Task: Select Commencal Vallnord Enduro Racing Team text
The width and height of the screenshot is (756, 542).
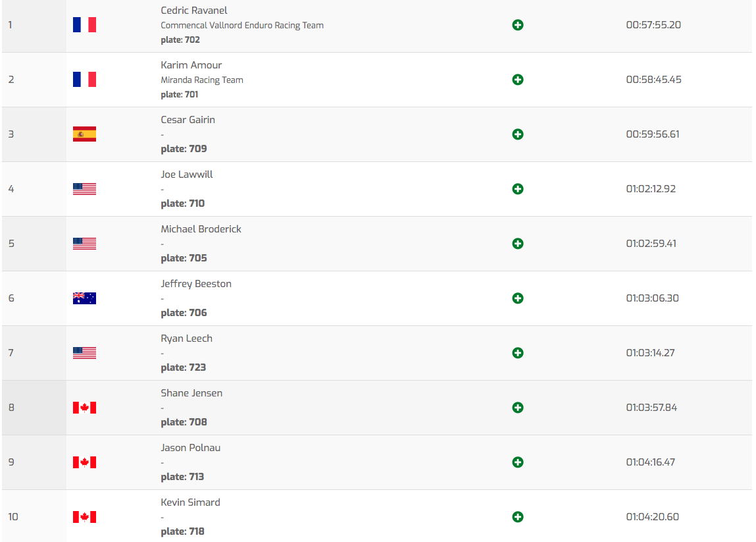Action: pos(242,26)
